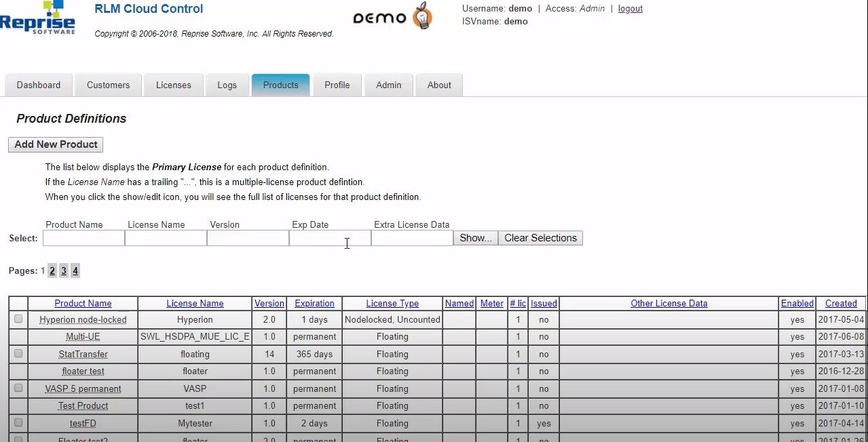The height and width of the screenshot is (442, 868).
Task: Click the Clear Selections button
Action: click(540, 238)
